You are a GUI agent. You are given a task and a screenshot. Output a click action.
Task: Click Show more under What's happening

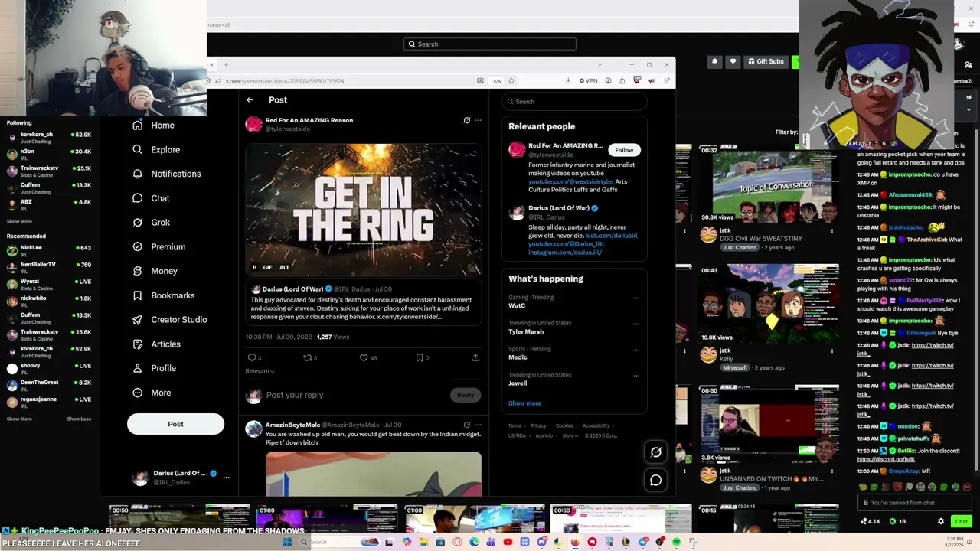524,403
